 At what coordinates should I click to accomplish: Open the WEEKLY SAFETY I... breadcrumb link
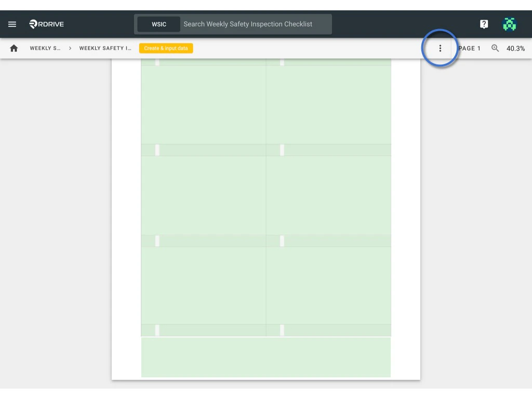click(x=105, y=48)
